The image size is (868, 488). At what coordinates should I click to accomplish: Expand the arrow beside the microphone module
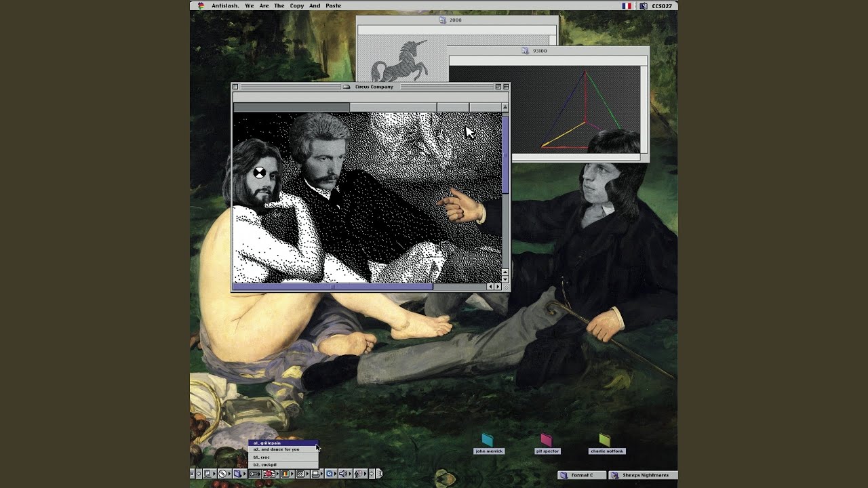pos(365,474)
